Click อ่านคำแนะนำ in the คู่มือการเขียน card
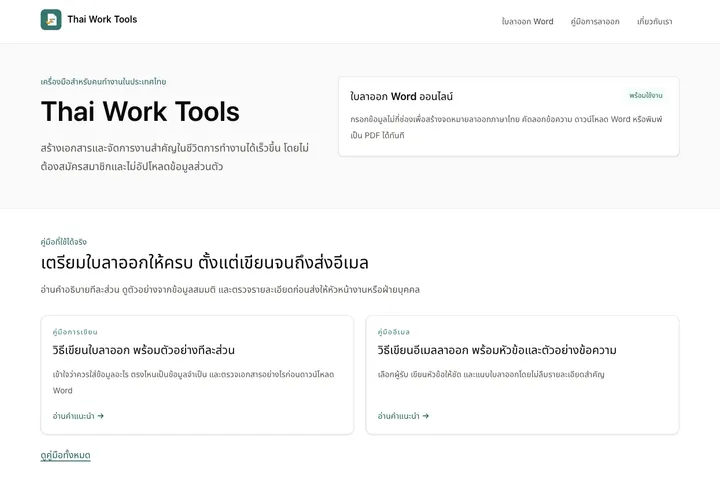The height and width of the screenshot is (479, 720). 78,416
